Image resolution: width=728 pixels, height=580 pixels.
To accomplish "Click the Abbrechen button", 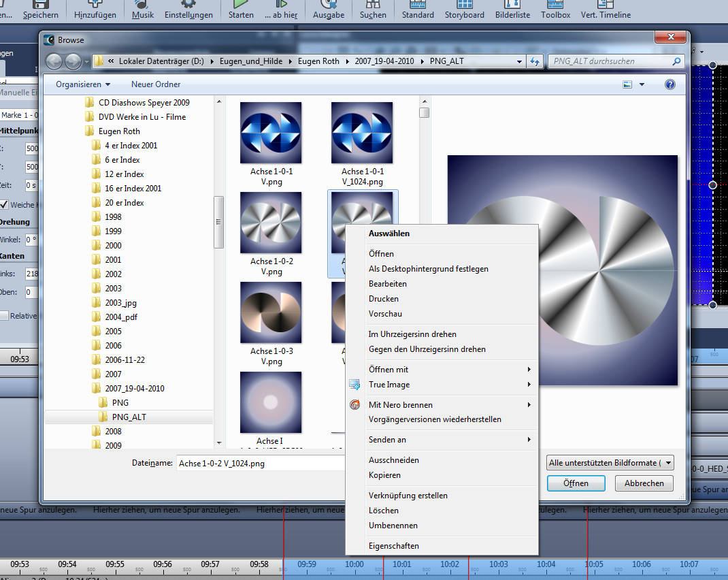I will coord(644,483).
